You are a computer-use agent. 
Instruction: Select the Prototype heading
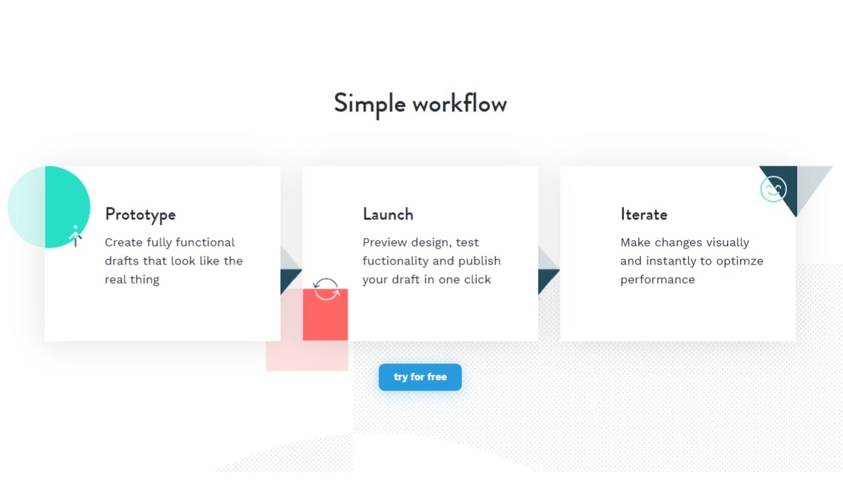pyautogui.click(x=140, y=214)
